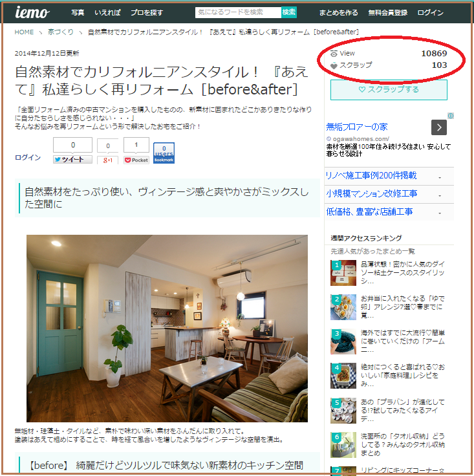Click the Hatena Bookmark users badge
Image resolution: width=474 pixels, height=476 pixels.
[x=164, y=153]
